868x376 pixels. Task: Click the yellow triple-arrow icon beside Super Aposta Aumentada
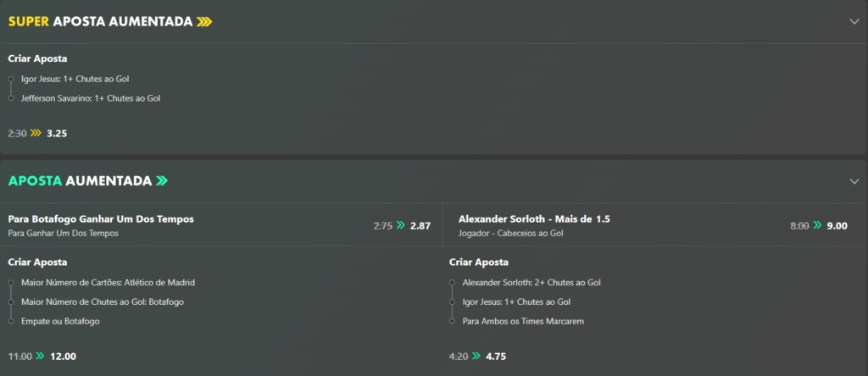[x=204, y=21]
